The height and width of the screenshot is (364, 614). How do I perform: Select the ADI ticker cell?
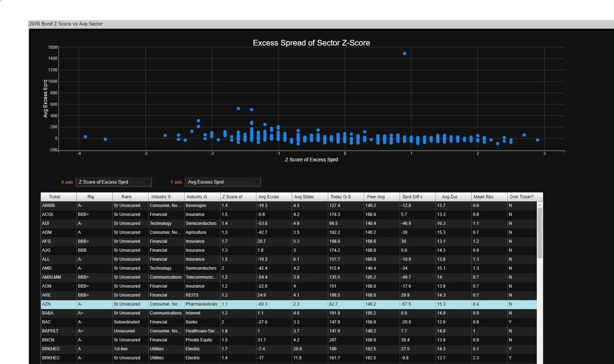coord(59,223)
